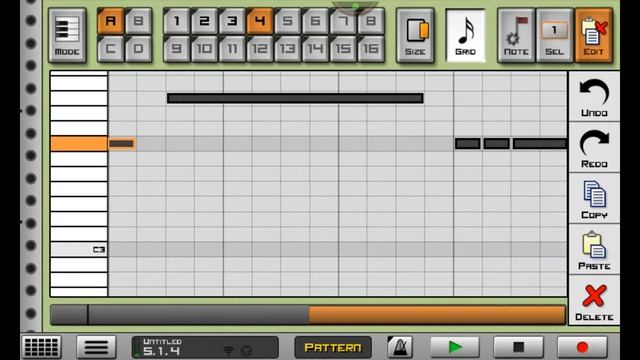The height and width of the screenshot is (360, 640).
Task: Open the Mode piano keyboard button
Action: (x=67, y=36)
